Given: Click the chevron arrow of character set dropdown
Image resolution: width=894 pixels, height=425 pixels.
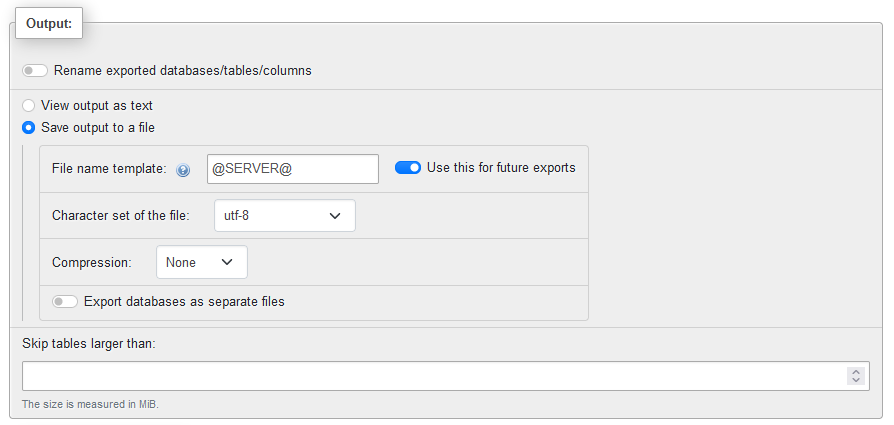Looking at the screenshot, I should pyautogui.click(x=335, y=216).
